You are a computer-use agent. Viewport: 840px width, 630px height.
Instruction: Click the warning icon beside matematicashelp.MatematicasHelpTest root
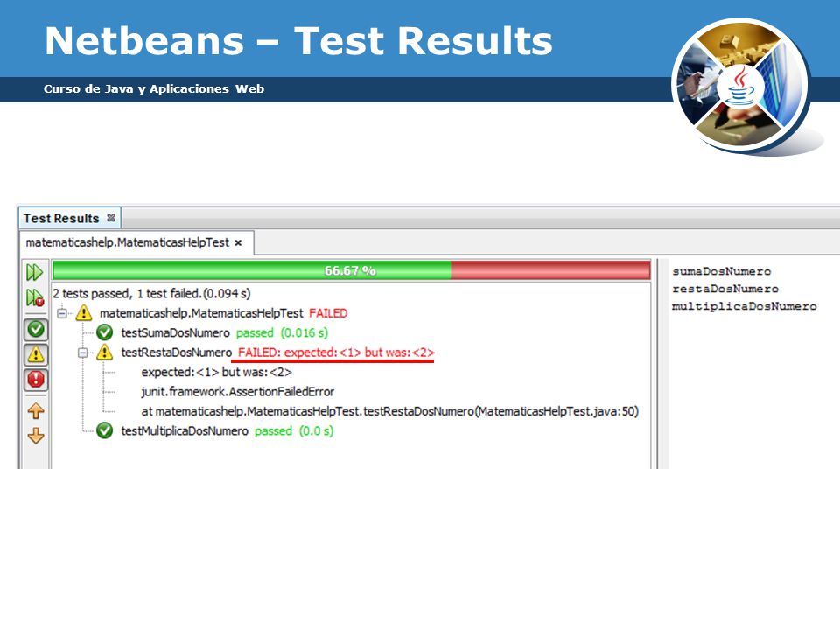pos(84,313)
